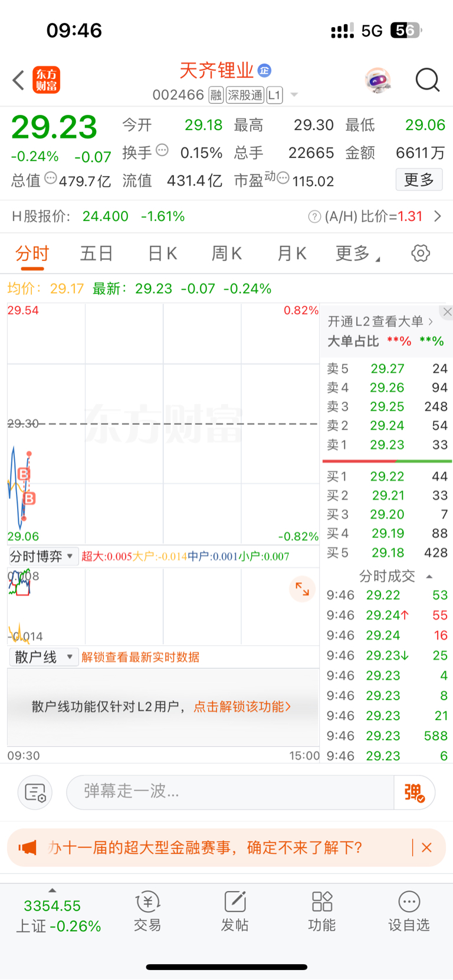Switch to the 日K tab
The height and width of the screenshot is (980, 453).
tap(162, 253)
